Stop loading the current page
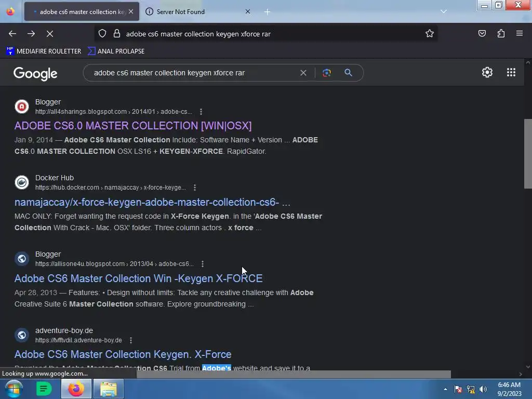 click(50, 34)
